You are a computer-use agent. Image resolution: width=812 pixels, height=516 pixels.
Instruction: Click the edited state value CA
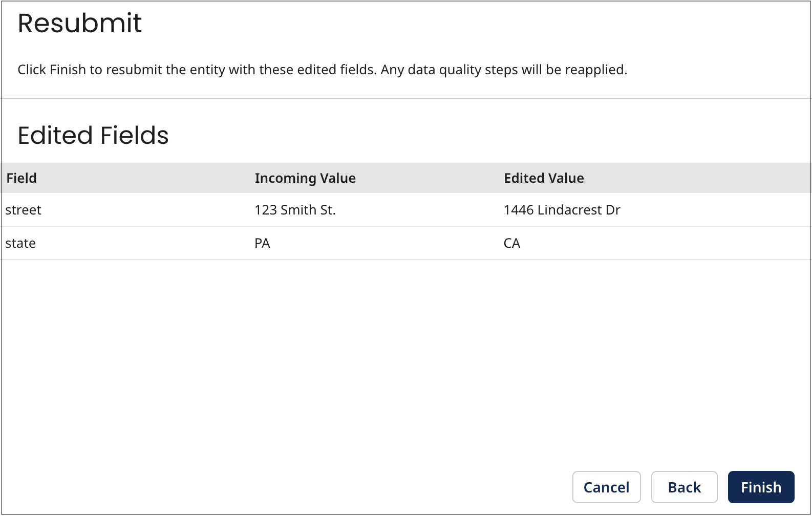point(512,243)
